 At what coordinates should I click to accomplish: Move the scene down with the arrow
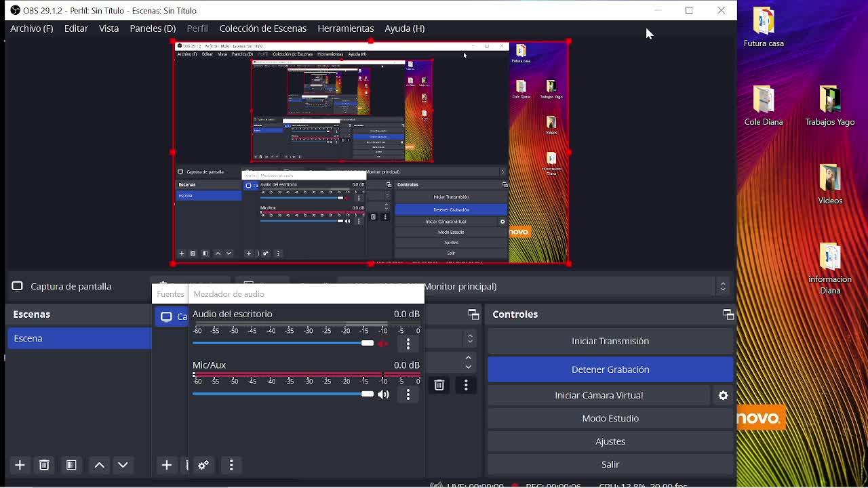click(123, 465)
